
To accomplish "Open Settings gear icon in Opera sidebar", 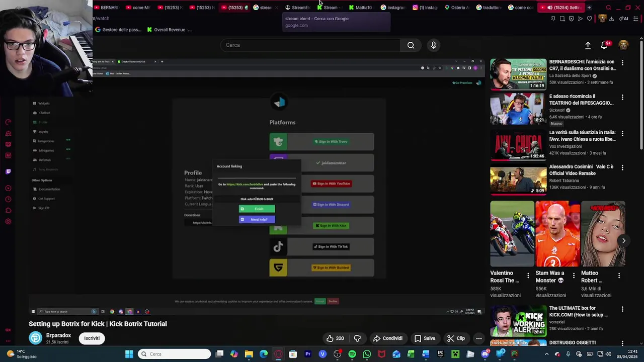I will (x=8, y=221).
